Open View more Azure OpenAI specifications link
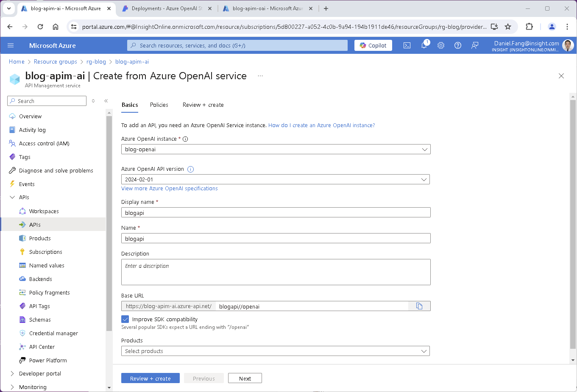577x392 pixels. [x=170, y=189]
